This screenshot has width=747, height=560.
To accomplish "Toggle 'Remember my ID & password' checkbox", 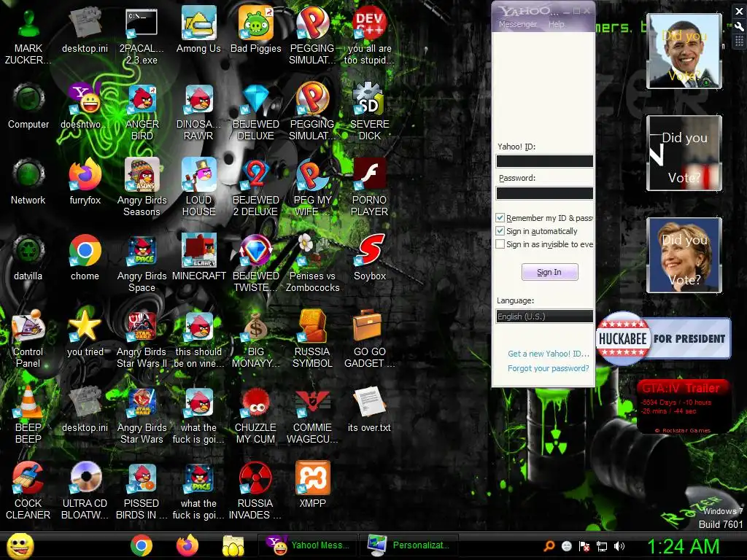I will pos(500,217).
